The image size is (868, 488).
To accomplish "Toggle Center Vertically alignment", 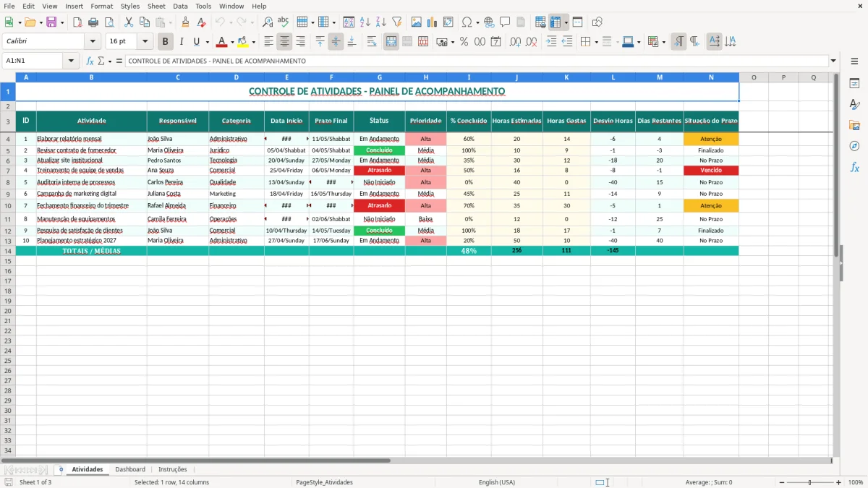I will click(336, 42).
